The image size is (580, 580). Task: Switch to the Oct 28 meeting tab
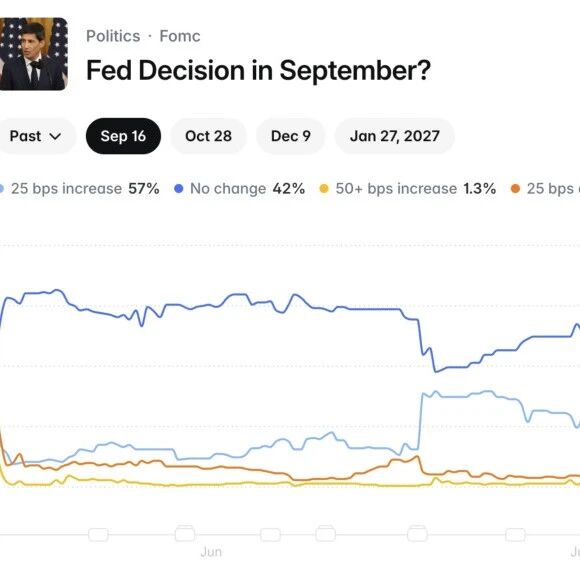coord(208,136)
